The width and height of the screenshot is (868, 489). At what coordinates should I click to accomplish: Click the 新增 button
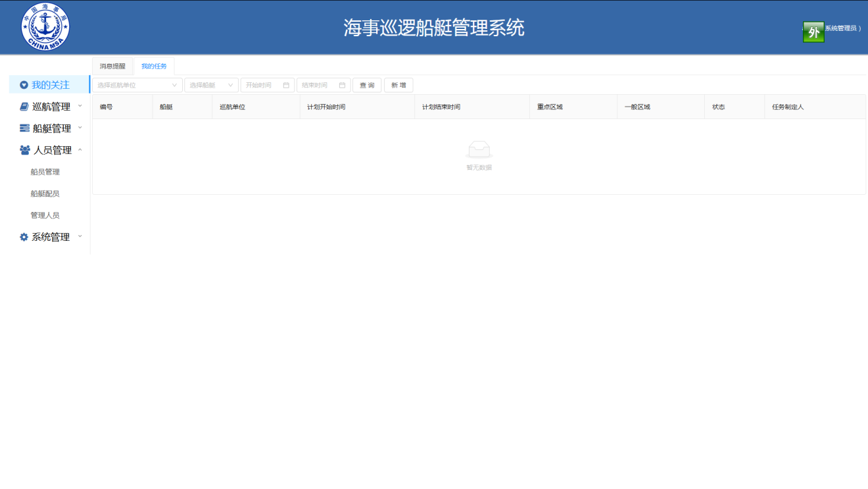tap(398, 86)
